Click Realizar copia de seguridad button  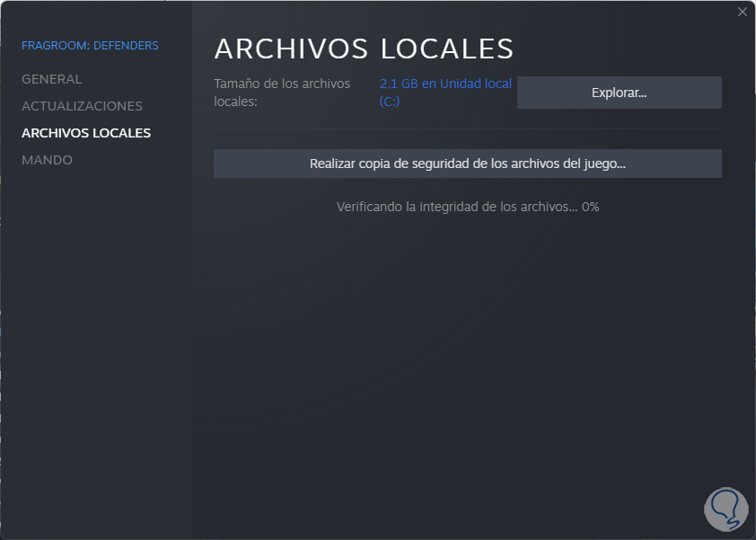(x=468, y=164)
